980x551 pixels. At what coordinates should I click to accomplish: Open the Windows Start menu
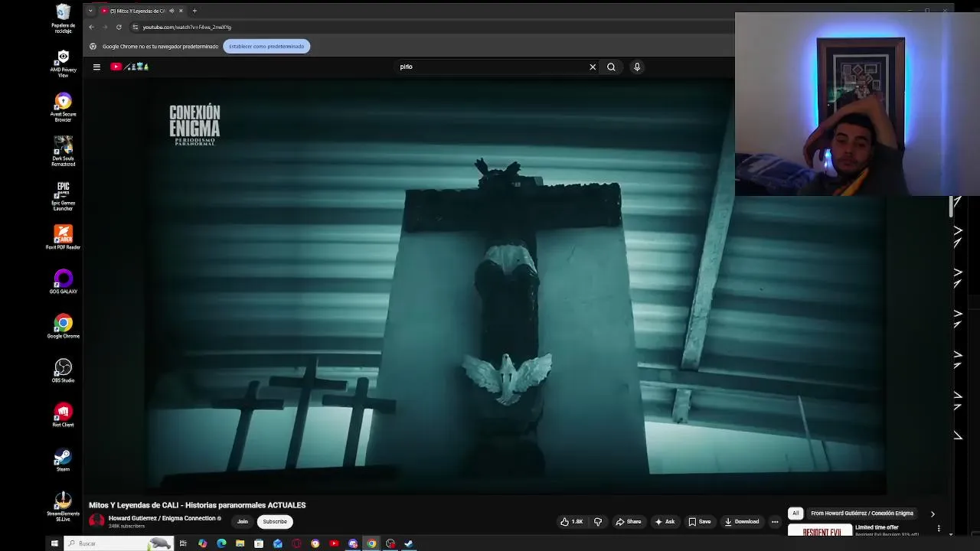click(54, 543)
